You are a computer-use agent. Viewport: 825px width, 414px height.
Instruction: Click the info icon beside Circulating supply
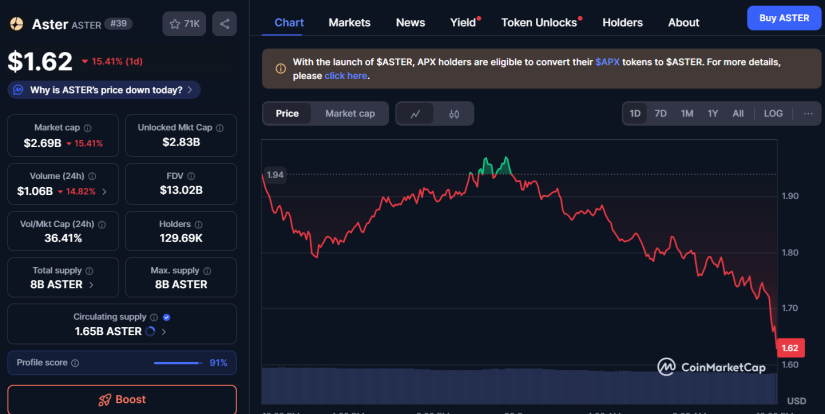154,317
